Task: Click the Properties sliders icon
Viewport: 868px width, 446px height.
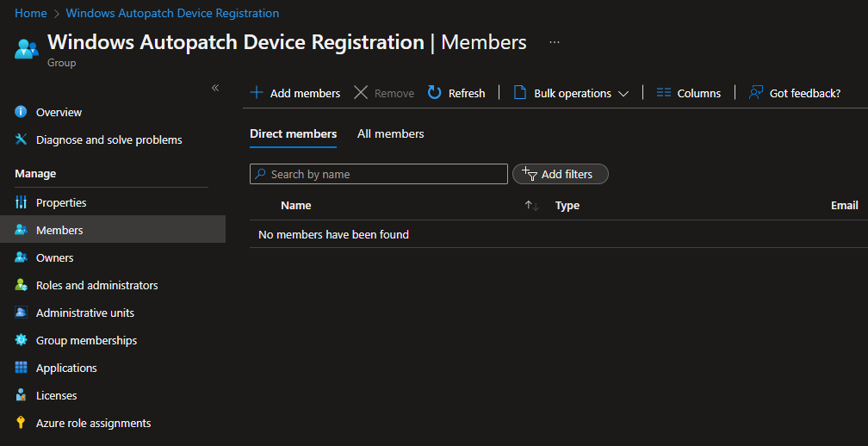Action: [21, 202]
